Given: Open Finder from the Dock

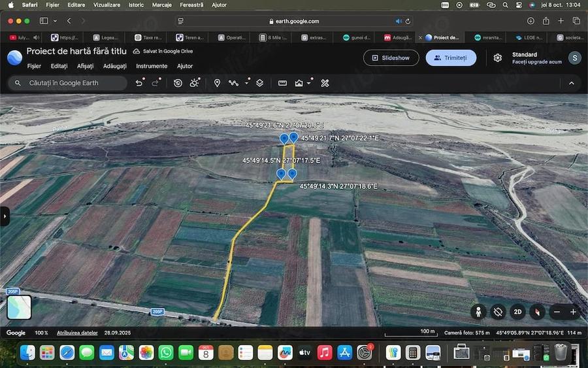Looking at the screenshot, I should coord(27,352).
